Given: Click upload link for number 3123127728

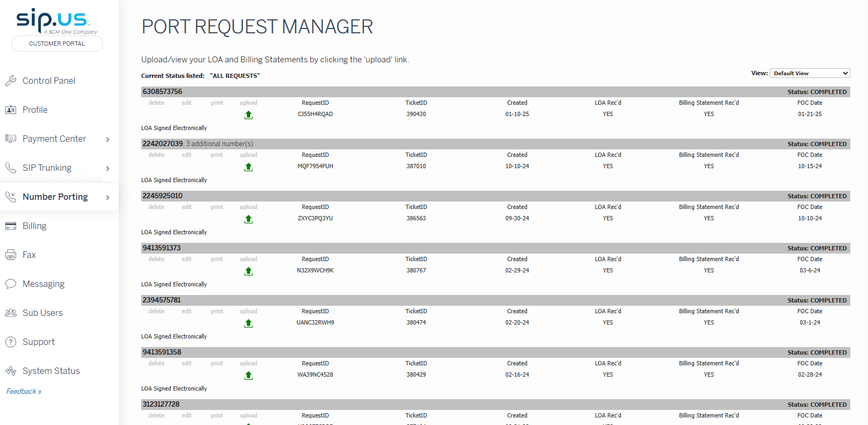Looking at the screenshot, I should pos(249,415).
